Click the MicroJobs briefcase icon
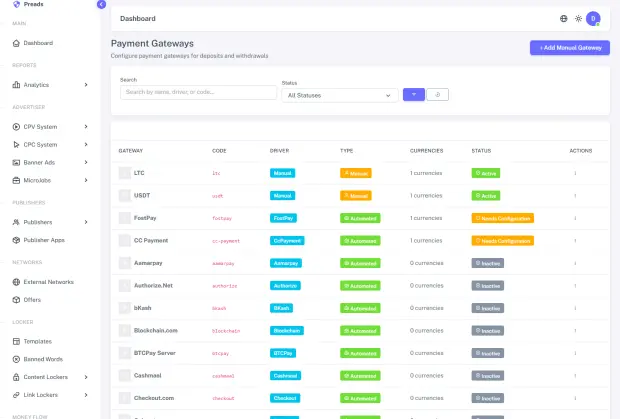 [x=16, y=180]
